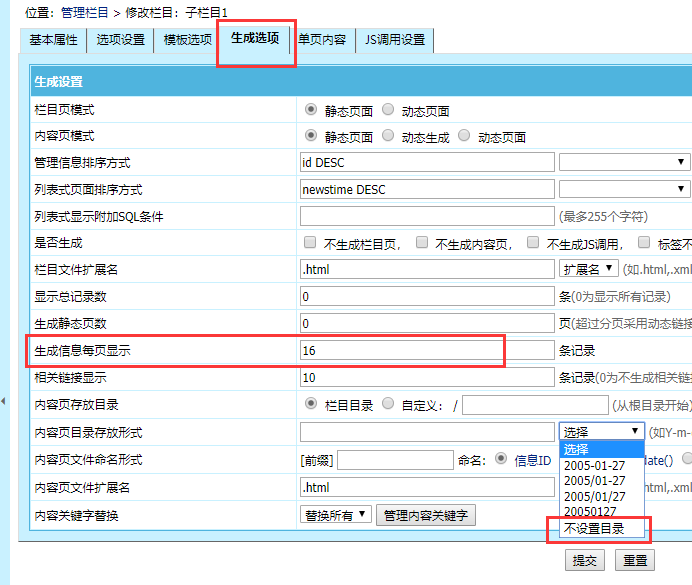692x585 pixels.
Task: Open the 扩展名 dropdown
Action: point(587,269)
